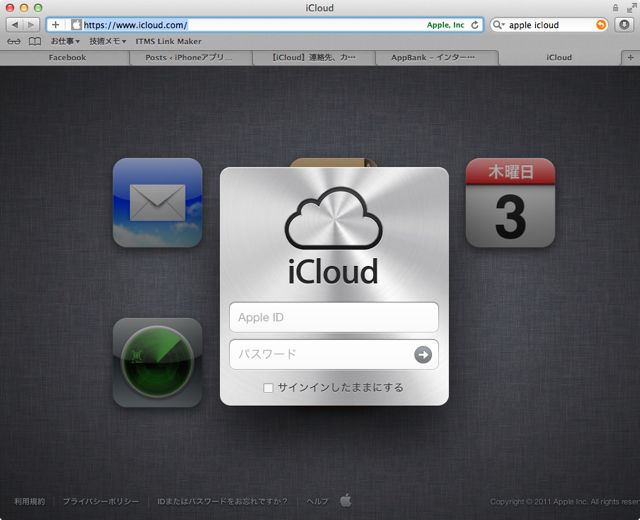
Task: Select the iCloud tab
Action: point(559,58)
